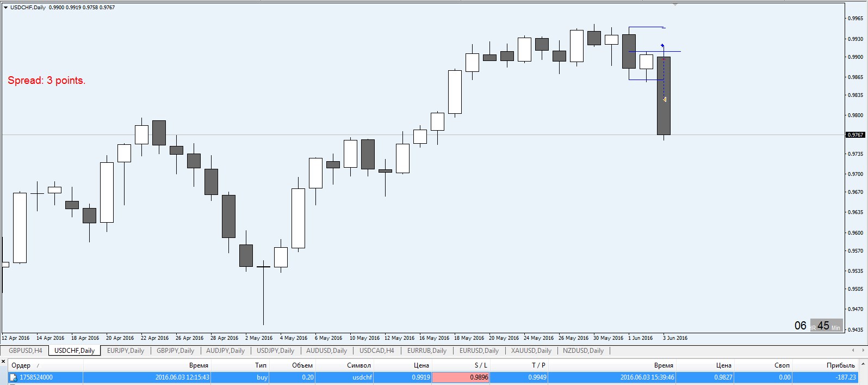Click the 0.9965 price scale label
Image resolution: width=868 pixels, height=385 pixels.
coord(855,19)
